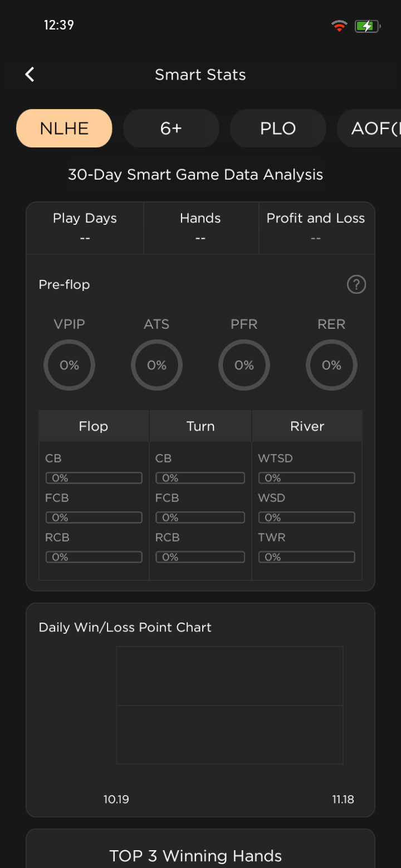
Task: Switch to the PLO tab
Action: [278, 129]
